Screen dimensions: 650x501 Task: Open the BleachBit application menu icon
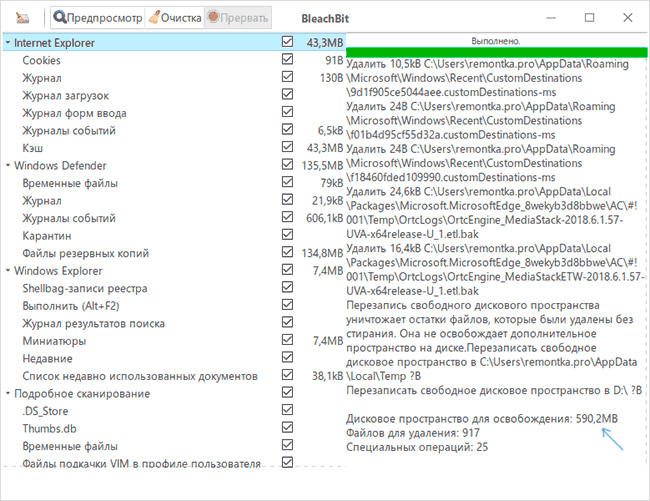tap(22, 18)
